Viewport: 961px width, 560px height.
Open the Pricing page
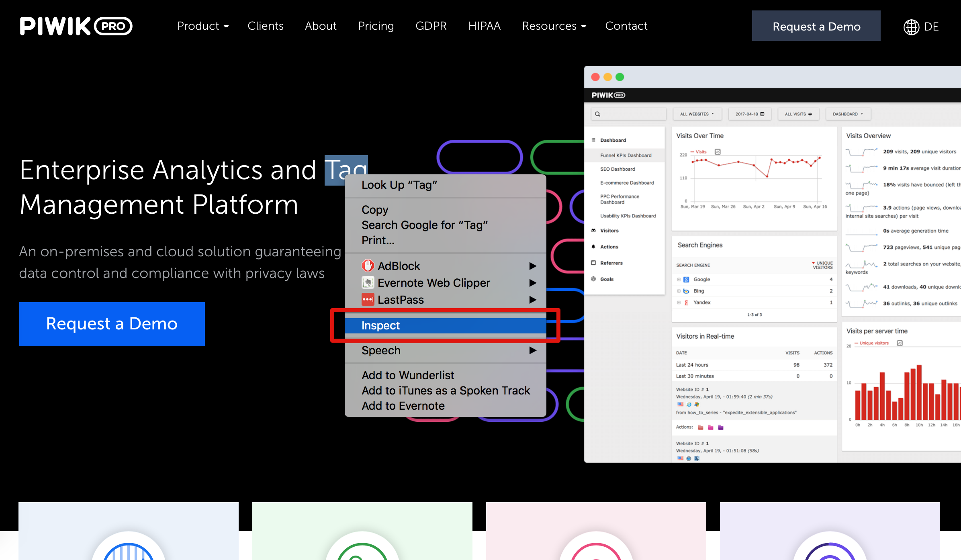[376, 26]
